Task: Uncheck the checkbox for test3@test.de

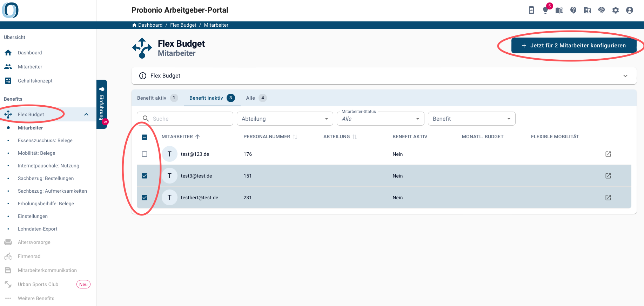Action: pos(145,176)
